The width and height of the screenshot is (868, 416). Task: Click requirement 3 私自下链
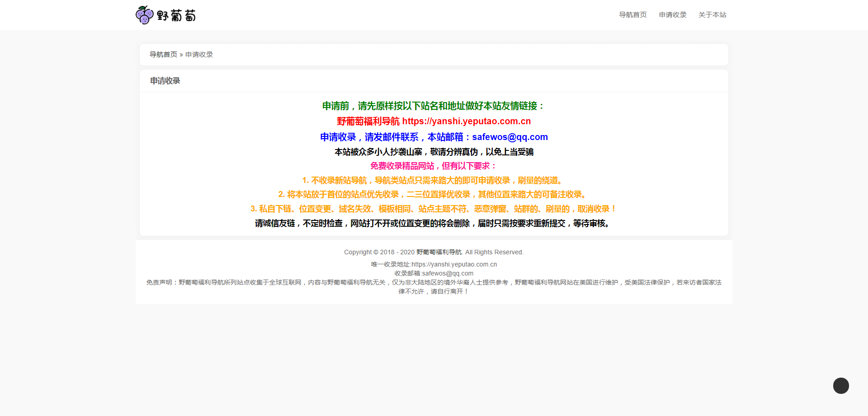(x=434, y=209)
